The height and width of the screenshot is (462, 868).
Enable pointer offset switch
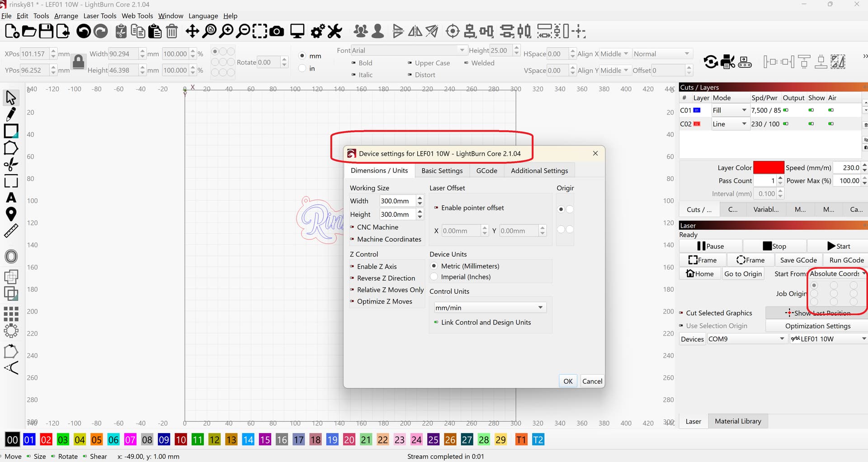point(469,208)
